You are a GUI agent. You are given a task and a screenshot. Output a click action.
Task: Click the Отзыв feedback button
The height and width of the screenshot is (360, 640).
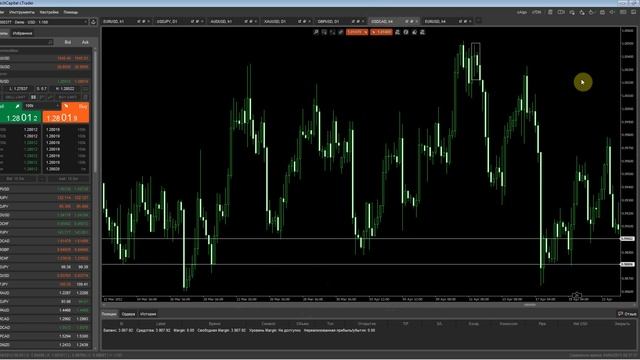tap(627, 314)
